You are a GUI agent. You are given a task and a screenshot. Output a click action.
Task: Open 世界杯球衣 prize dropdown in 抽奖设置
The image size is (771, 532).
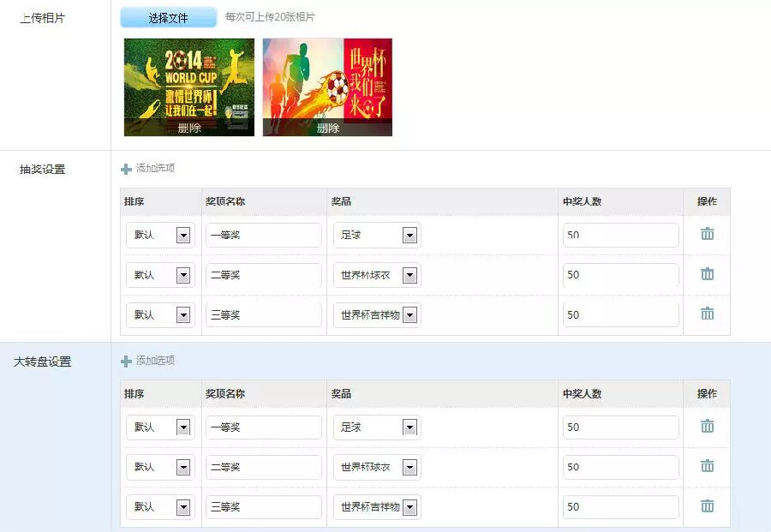point(377,275)
